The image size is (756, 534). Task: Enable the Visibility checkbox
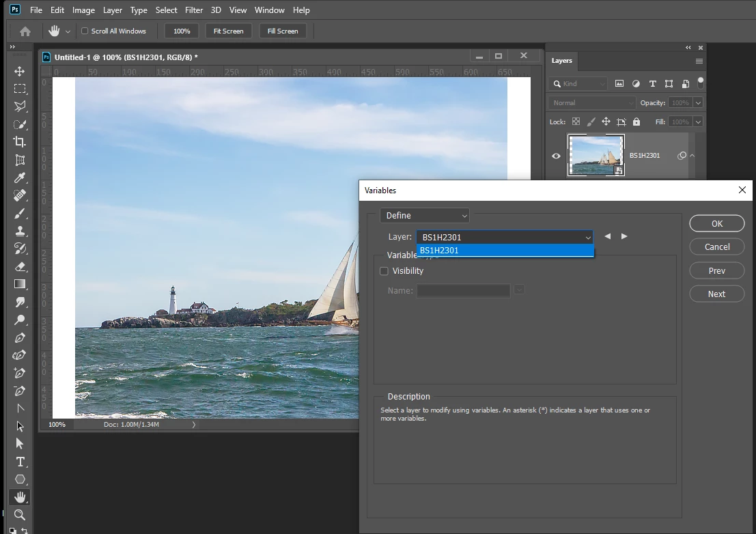(384, 271)
